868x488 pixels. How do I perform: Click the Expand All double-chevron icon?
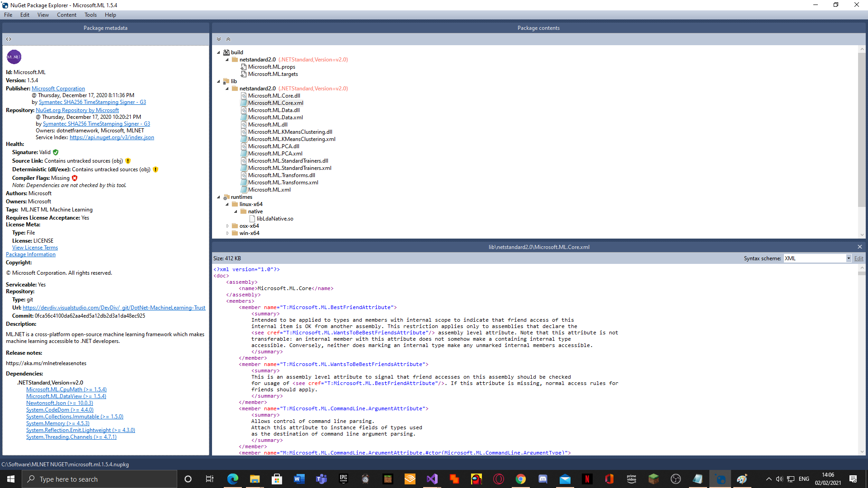coord(219,39)
